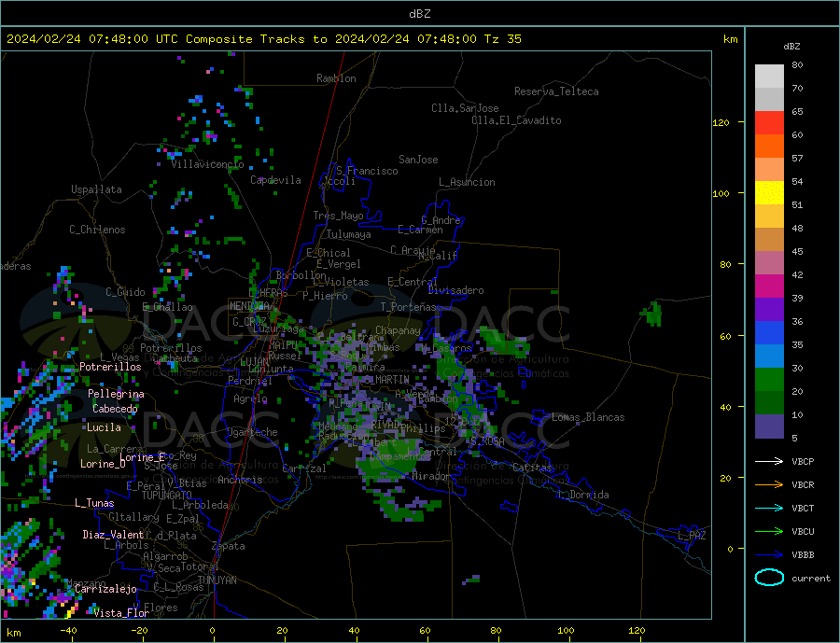
Task: Click the 'km' unit label at the top right of the map
Action: [x=730, y=39]
